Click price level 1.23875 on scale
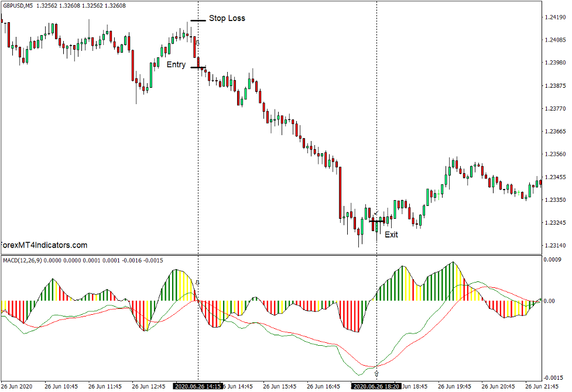The height and width of the screenshot is (392, 572). 555,85
